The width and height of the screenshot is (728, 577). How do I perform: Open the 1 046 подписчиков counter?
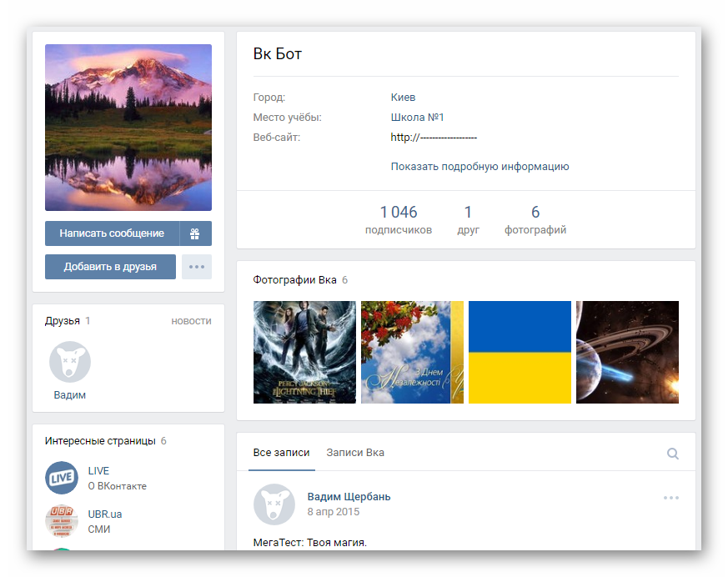pyautogui.click(x=399, y=220)
